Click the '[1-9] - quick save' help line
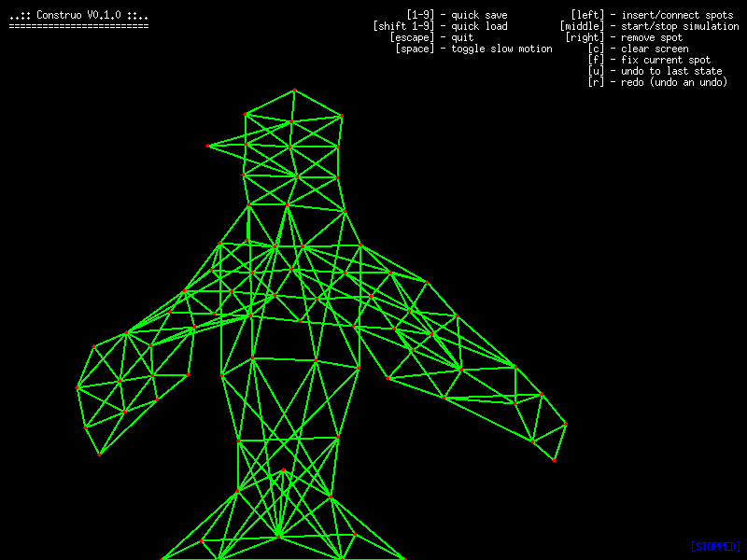 pyautogui.click(x=457, y=16)
